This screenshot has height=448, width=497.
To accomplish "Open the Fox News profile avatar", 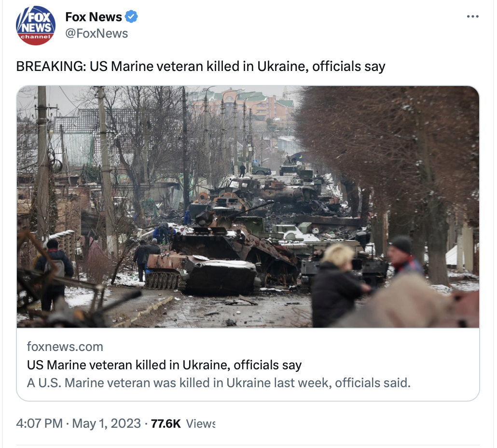I will [x=36, y=26].
